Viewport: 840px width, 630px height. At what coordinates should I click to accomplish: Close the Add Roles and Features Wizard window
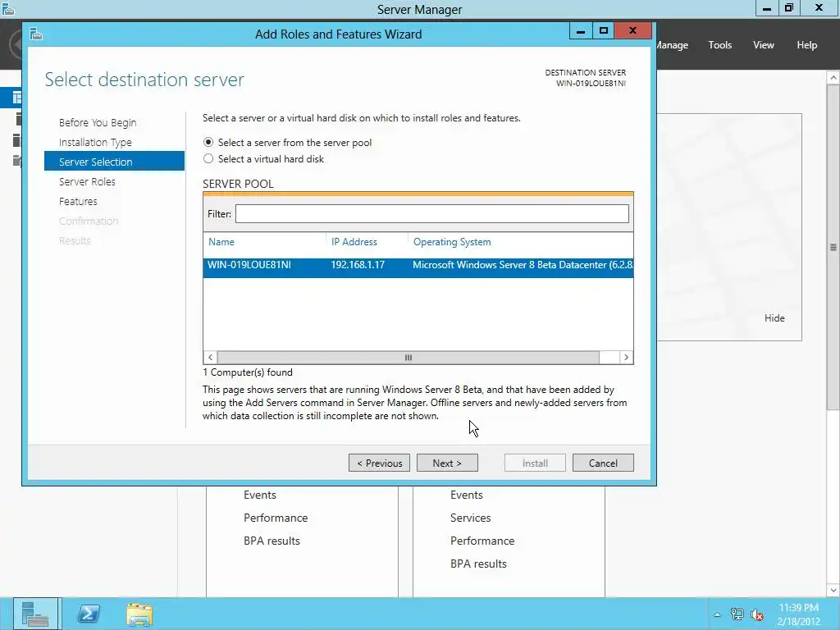coord(632,30)
